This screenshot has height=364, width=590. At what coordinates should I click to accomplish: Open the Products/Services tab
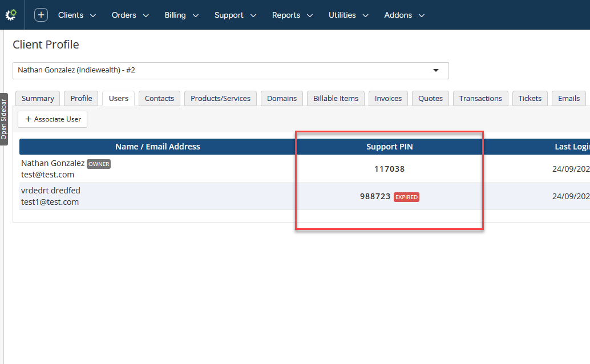pyautogui.click(x=220, y=98)
